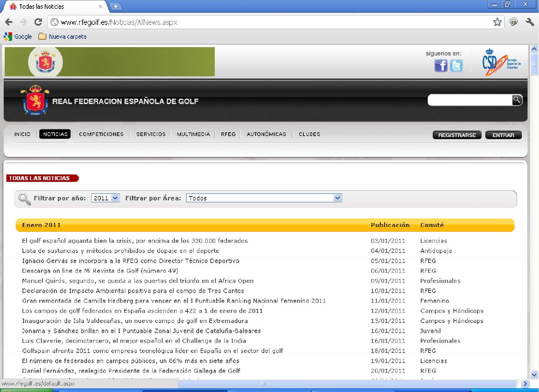Reload the page with the refresh icon

[x=38, y=22]
